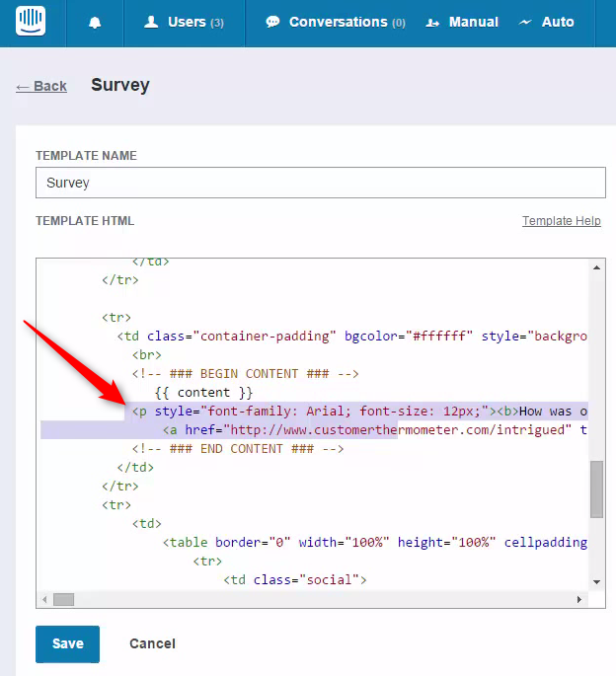The height and width of the screenshot is (676, 616).
Task: Open the Conversations (0) tab
Action: [x=336, y=23]
